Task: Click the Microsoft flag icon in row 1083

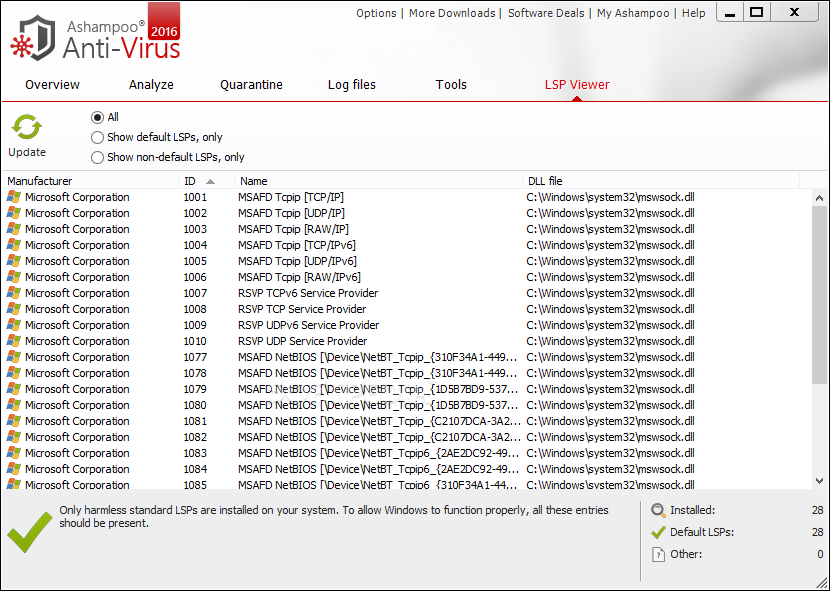Action: tap(14, 453)
